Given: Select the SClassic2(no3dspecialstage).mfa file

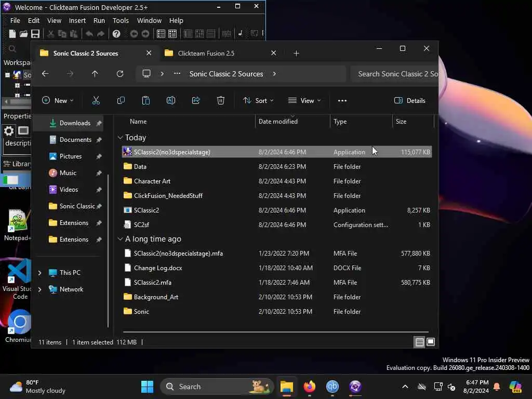Looking at the screenshot, I should point(277,254).
